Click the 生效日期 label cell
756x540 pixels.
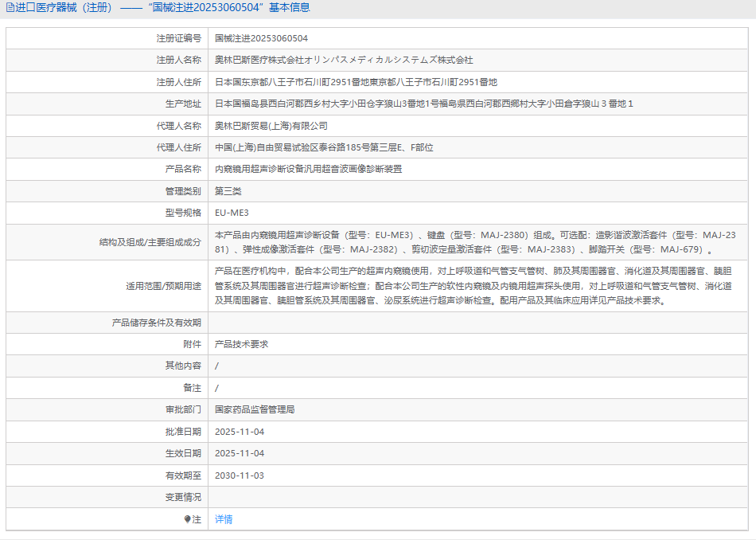click(x=107, y=453)
